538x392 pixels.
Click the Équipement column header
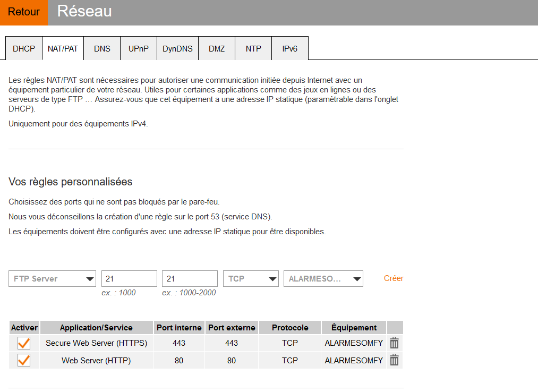(354, 328)
